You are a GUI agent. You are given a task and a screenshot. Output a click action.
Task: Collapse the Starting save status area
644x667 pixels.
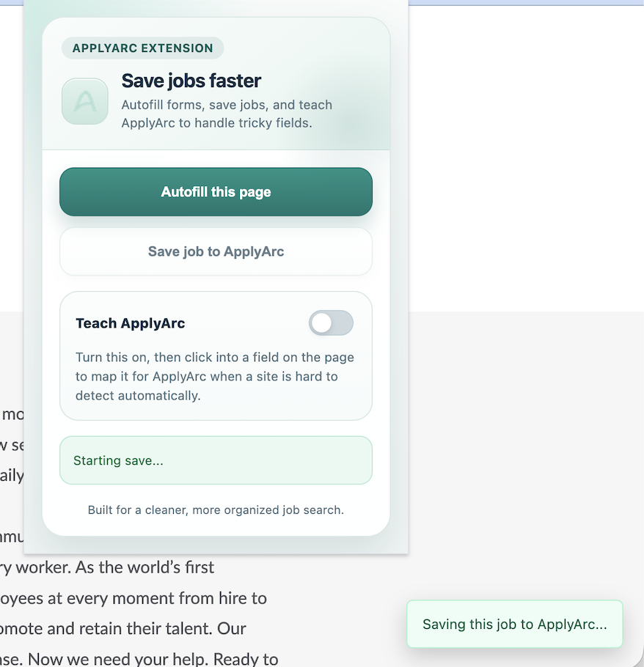(216, 460)
